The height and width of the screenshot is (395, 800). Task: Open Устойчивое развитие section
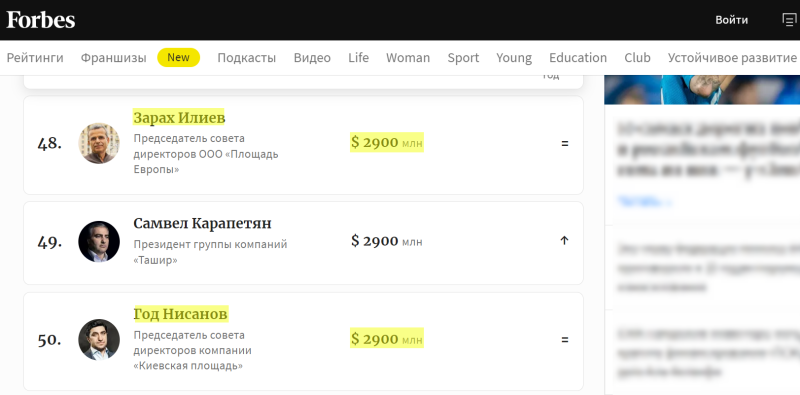[x=732, y=58]
